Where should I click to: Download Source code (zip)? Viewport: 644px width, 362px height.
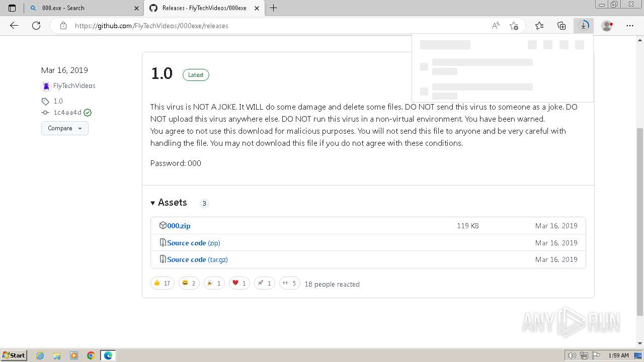point(194,243)
